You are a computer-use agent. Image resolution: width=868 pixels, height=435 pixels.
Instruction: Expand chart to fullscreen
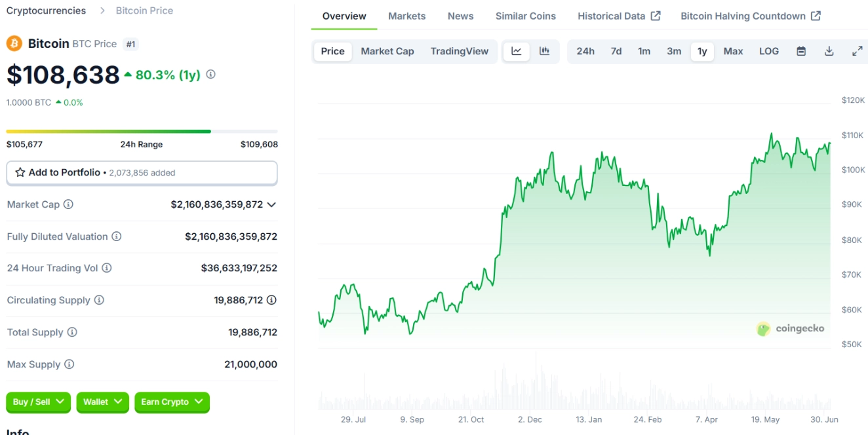(x=857, y=51)
